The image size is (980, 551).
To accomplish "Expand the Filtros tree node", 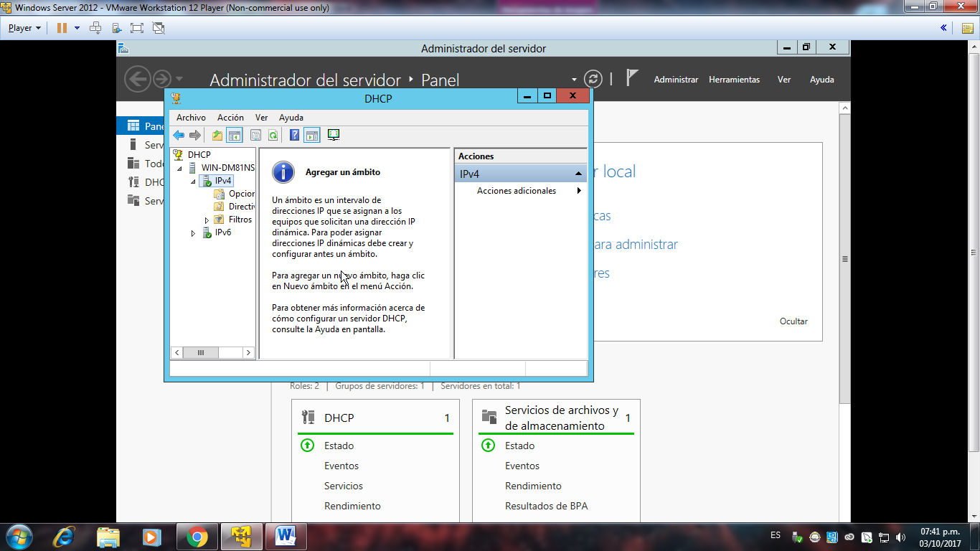I will point(207,220).
